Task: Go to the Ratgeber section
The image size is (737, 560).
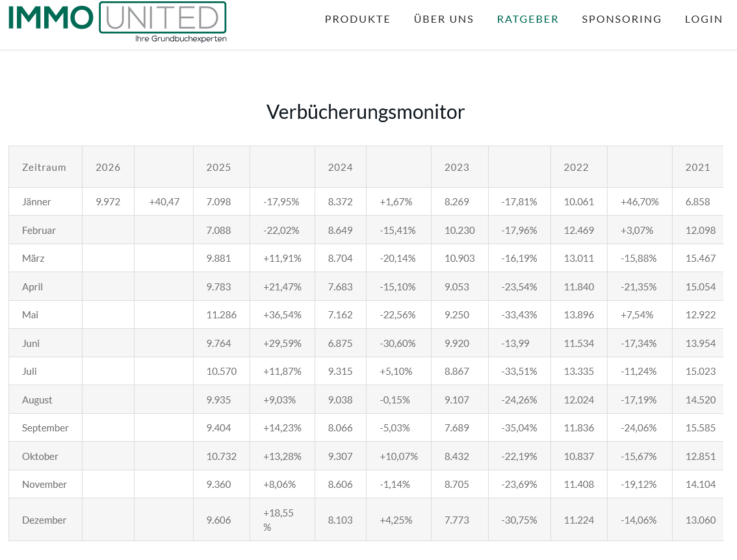Action: coord(528,19)
